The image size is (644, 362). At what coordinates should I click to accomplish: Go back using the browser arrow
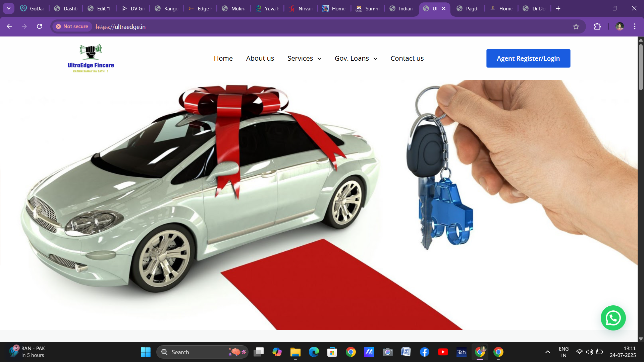point(9,26)
